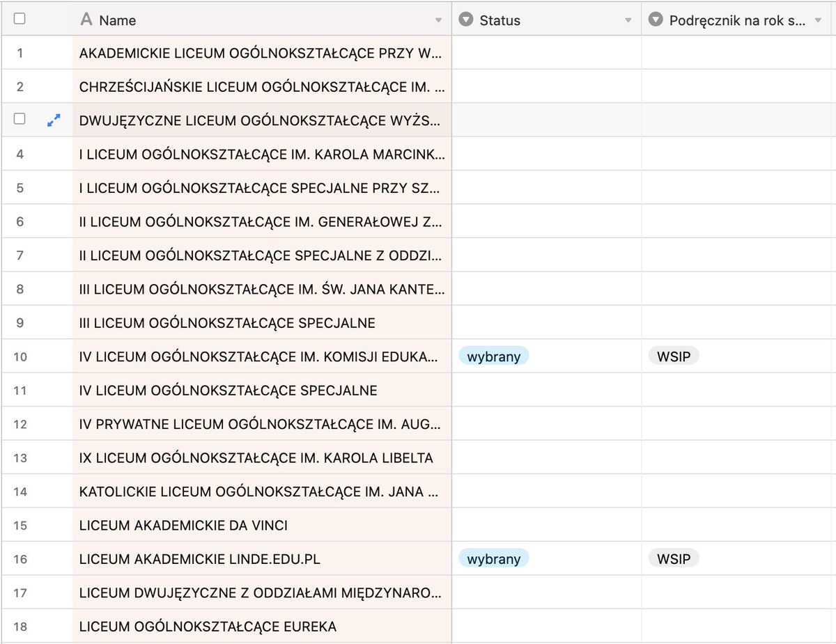Select I LICEUM IM. KAROLA MARCINK… cell
Viewport: 836px width, 644px height.
pos(262,154)
